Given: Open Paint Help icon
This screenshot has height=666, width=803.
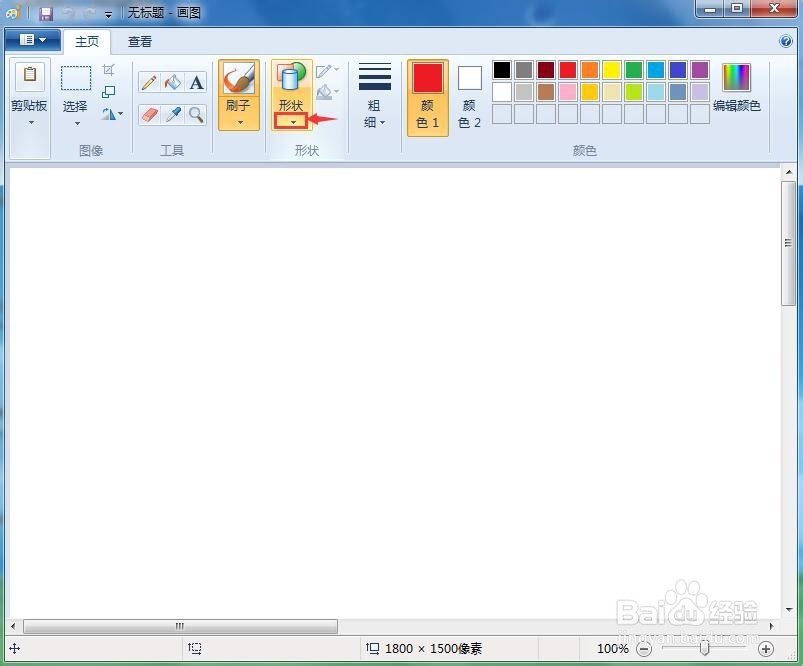Looking at the screenshot, I should (786, 41).
